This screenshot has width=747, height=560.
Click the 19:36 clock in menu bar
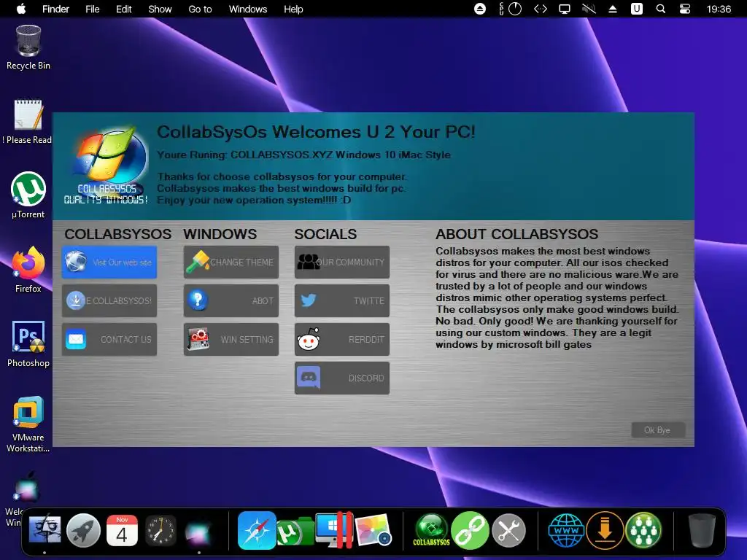click(719, 9)
